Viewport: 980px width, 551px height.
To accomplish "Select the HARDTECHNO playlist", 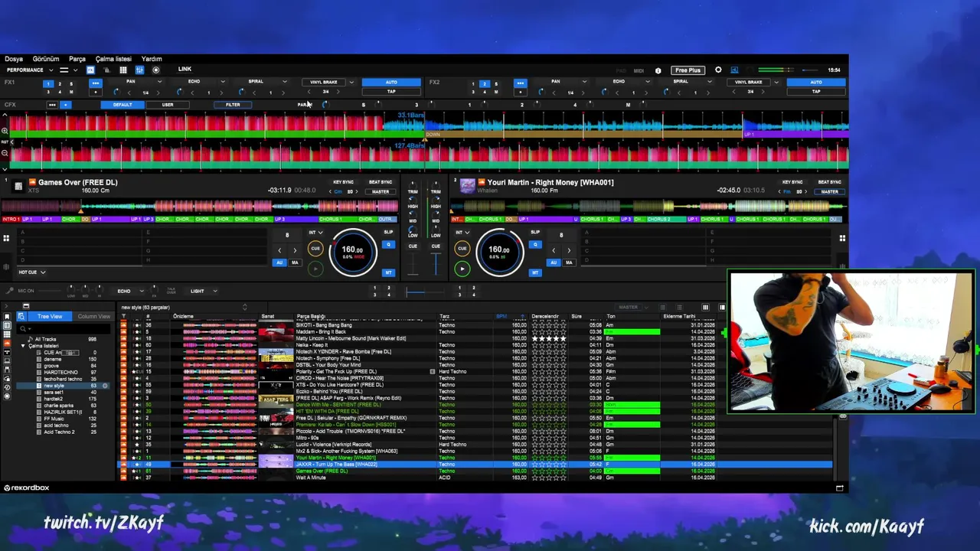I will [x=60, y=372].
